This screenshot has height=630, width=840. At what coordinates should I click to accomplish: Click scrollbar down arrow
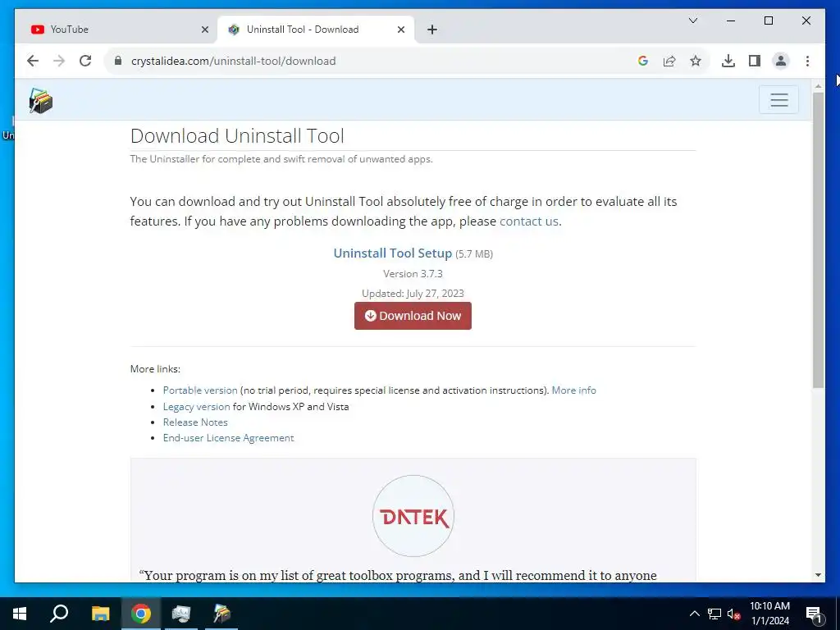[x=818, y=575]
